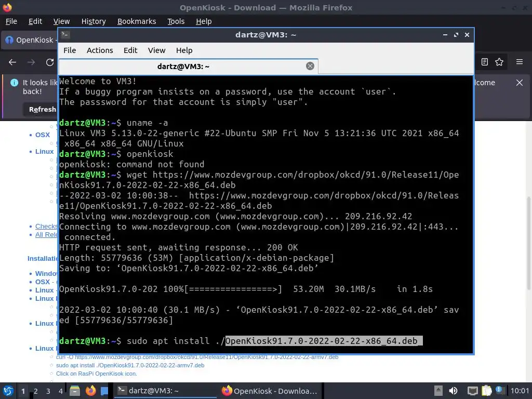Select the OpenKiosk tab in Firefox
This screenshot has height=399, width=532.
coord(30,40)
